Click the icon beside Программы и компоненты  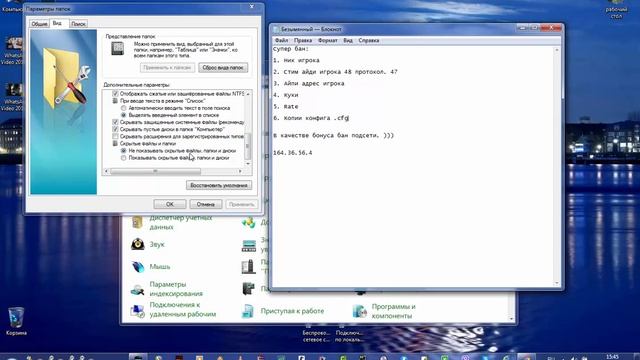[360, 311]
